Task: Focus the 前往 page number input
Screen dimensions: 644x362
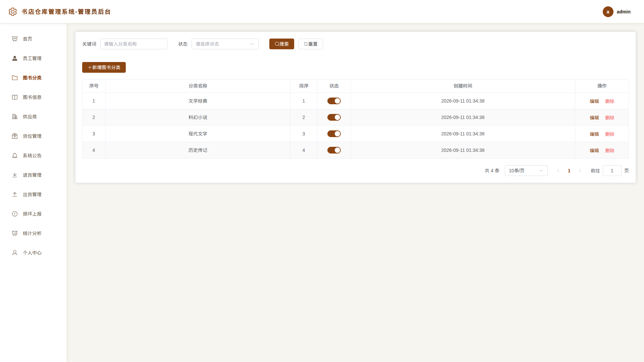Action: click(612, 171)
